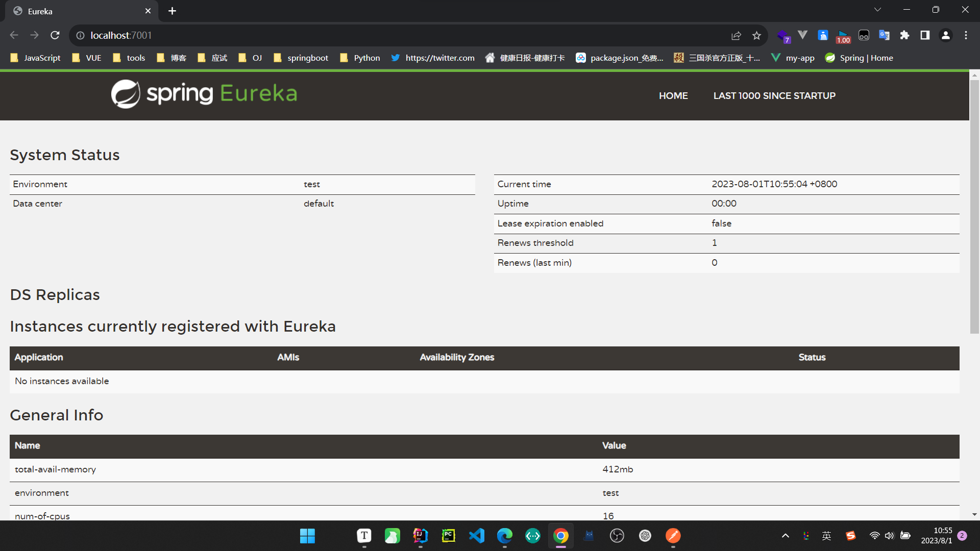Open Visual Studio Code from taskbar
The image size is (980, 551).
(x=476, y=536)
